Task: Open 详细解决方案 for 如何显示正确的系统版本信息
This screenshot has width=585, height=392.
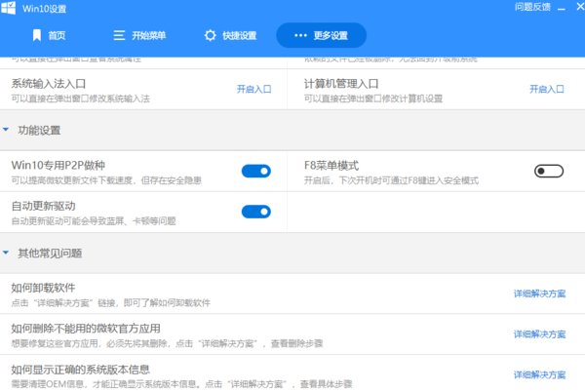Action: pos(540,375)
